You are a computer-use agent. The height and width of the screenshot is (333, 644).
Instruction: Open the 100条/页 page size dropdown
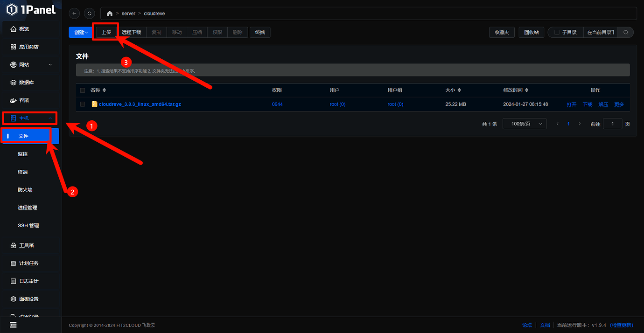524,124
